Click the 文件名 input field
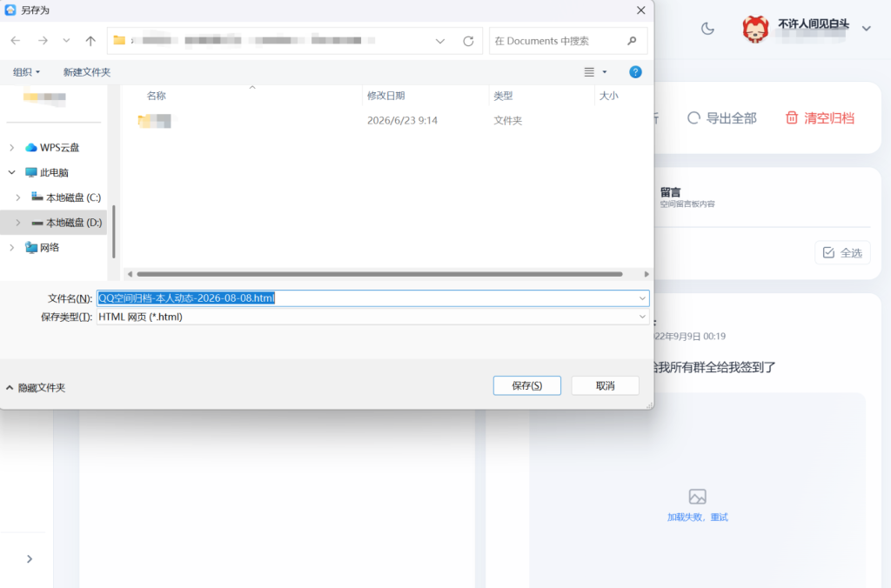The height and width of the screenshot is (588, 891). click(x=372, y=297)
